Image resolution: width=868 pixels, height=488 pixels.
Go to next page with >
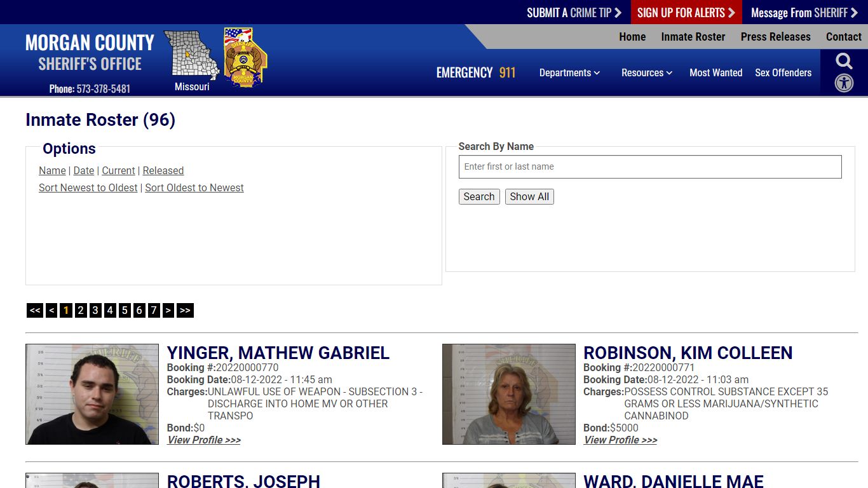[168, 310]
